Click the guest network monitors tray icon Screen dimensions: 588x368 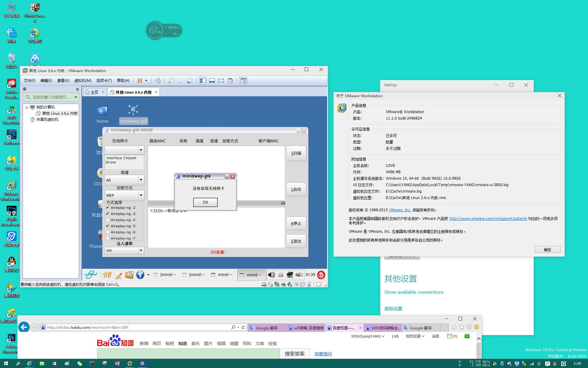pyautogui.click(x=290, y=275)
